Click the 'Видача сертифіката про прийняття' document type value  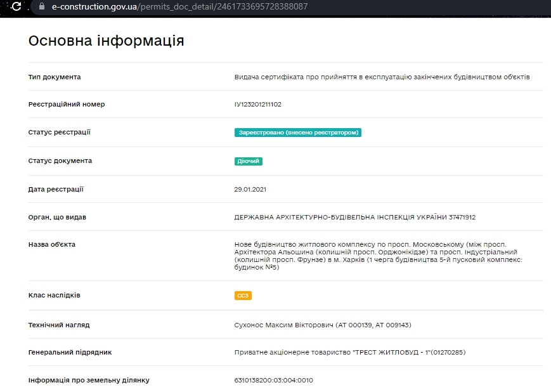tap(382, 77)
